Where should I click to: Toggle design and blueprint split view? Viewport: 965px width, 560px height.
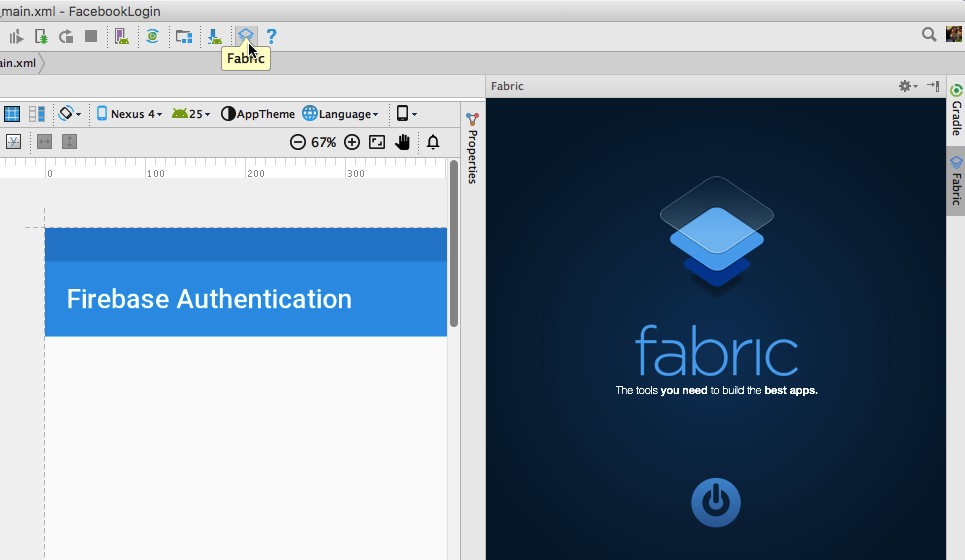(x=37, y=114)
